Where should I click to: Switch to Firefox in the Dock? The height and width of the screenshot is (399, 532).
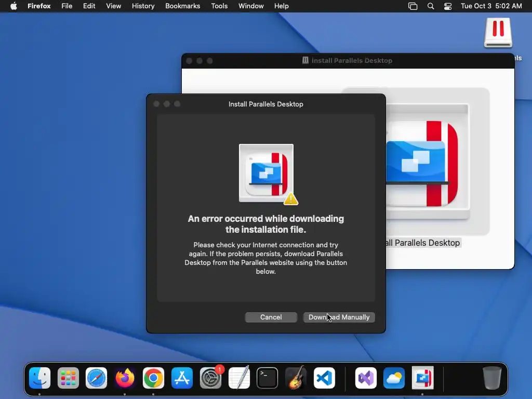[125, 378]
